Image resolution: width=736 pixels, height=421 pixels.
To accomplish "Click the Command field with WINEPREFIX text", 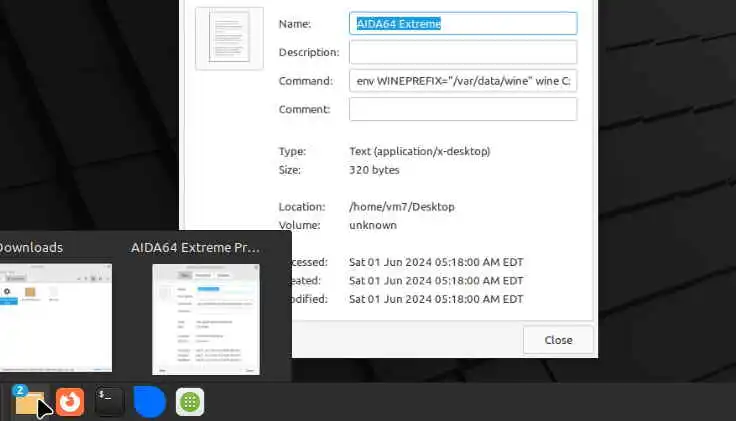I will coord(463,81).
